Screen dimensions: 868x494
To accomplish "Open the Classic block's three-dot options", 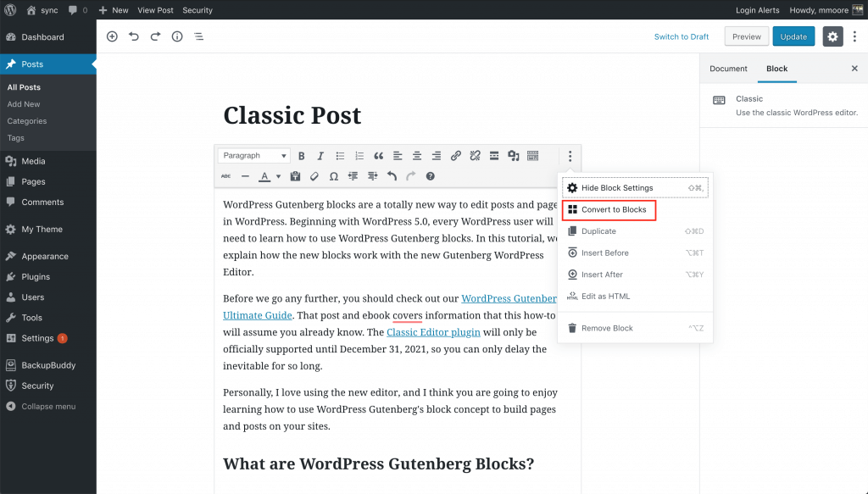I will coord(570,156).
